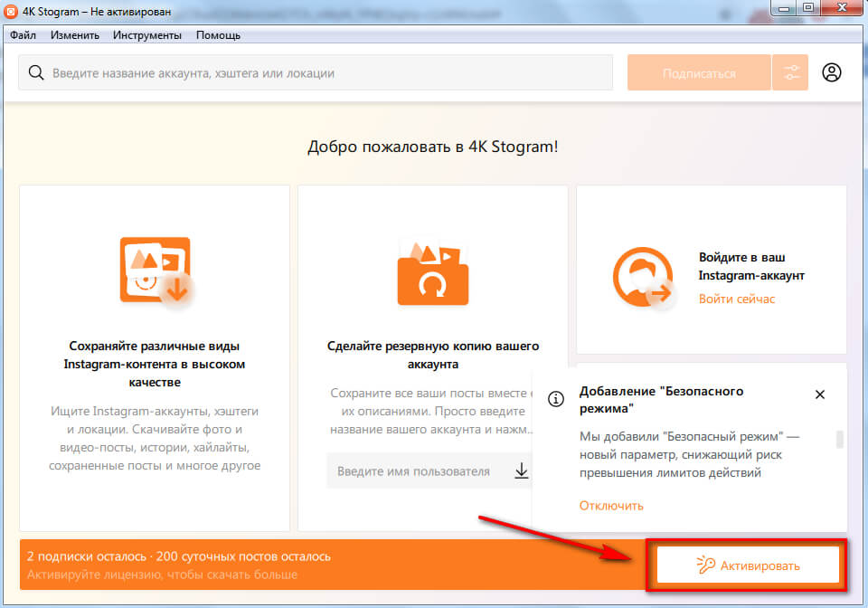Click 'Войдите в ваш Instagram-аккаунт' text

coord(751,266)
